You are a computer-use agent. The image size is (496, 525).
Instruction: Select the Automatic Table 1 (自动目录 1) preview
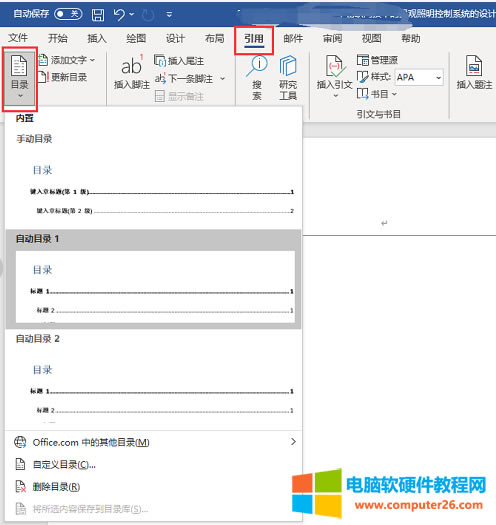click(x=153, y=279)
